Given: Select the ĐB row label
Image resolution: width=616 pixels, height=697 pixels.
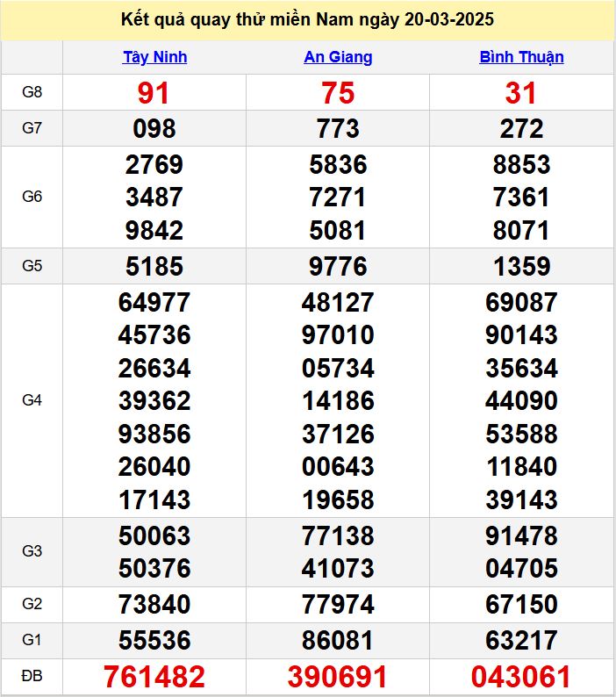Looking at the screenshot, I should (x=32, y=676).
